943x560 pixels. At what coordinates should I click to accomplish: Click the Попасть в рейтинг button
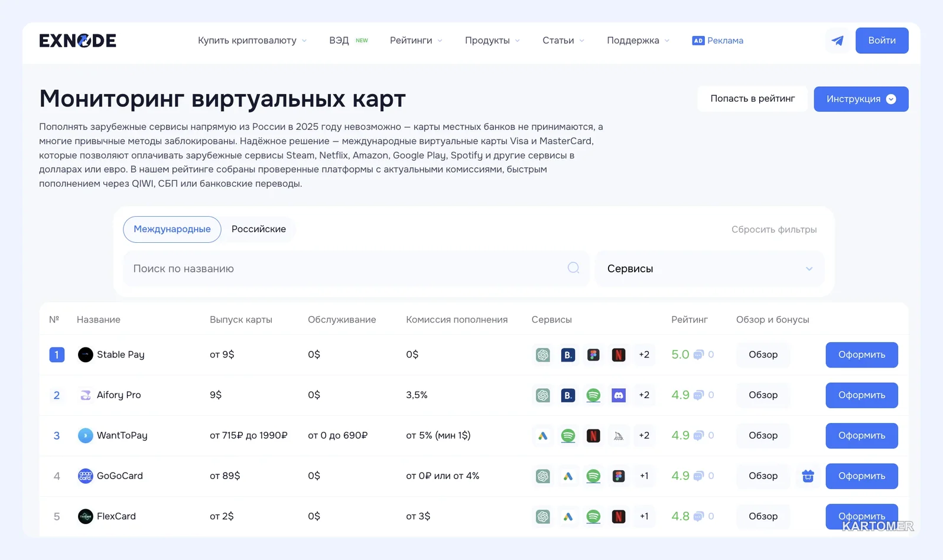752,99
